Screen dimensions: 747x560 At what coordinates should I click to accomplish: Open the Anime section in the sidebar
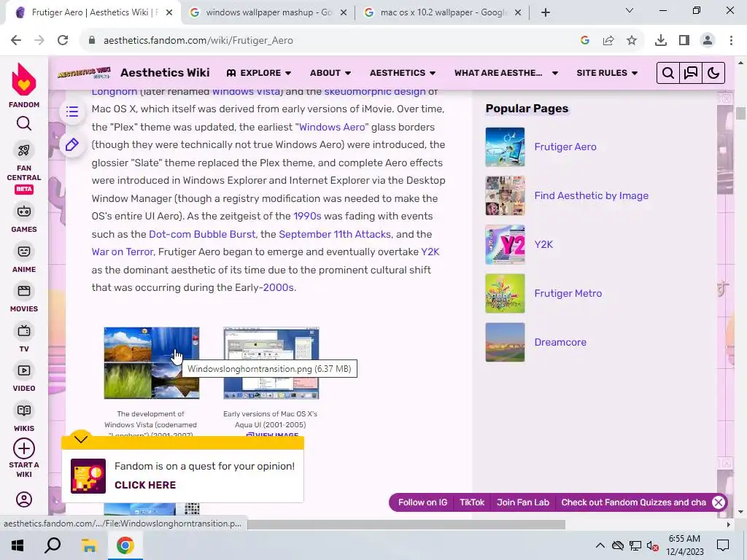24,258
